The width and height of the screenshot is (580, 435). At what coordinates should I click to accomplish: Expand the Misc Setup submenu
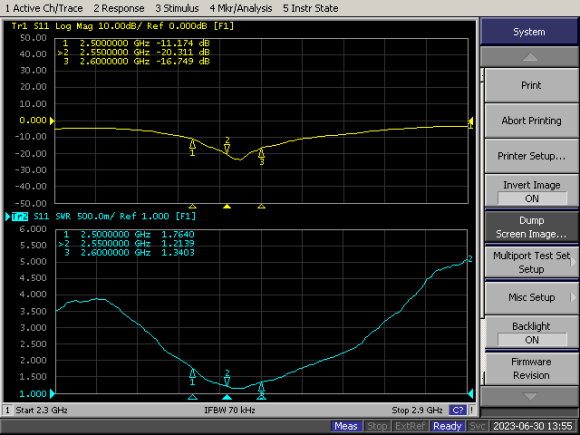point(532,297)
